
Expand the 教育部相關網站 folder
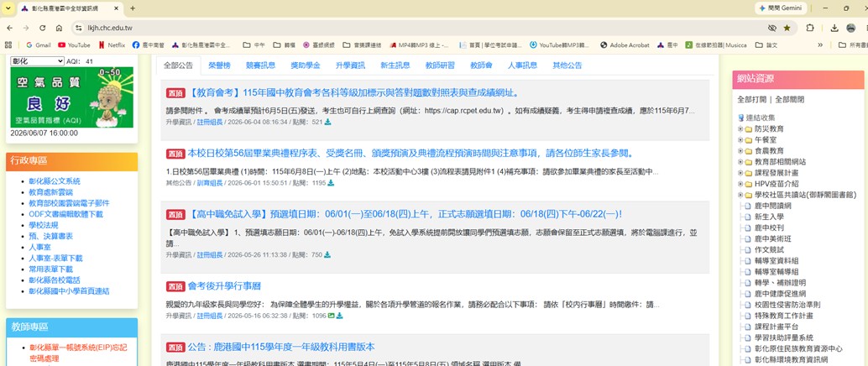click(x=740, y=162)
